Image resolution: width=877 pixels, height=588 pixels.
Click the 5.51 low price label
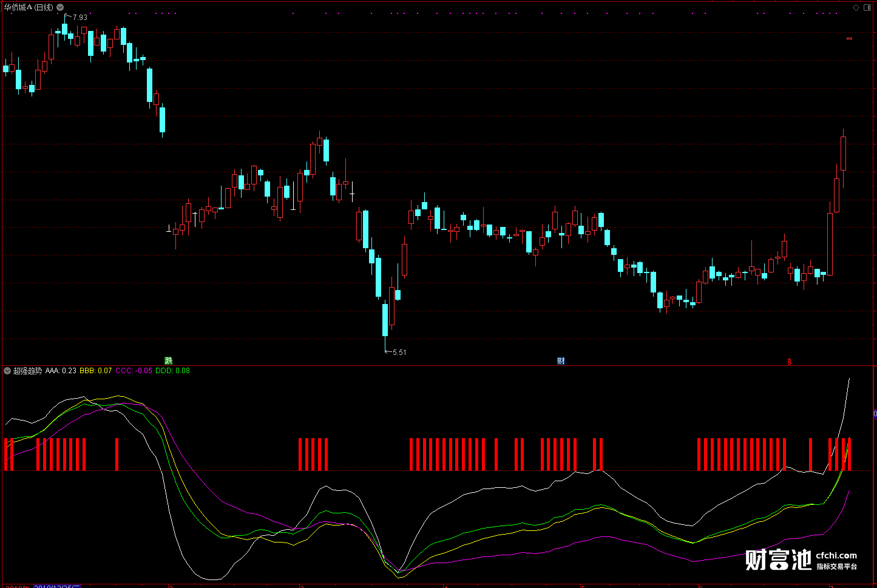click(399, 352)
